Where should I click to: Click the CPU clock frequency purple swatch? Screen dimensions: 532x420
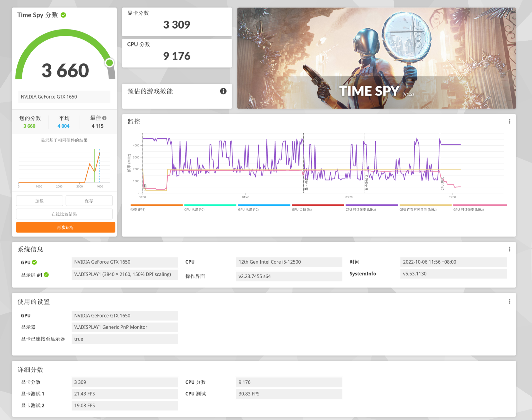371,205
